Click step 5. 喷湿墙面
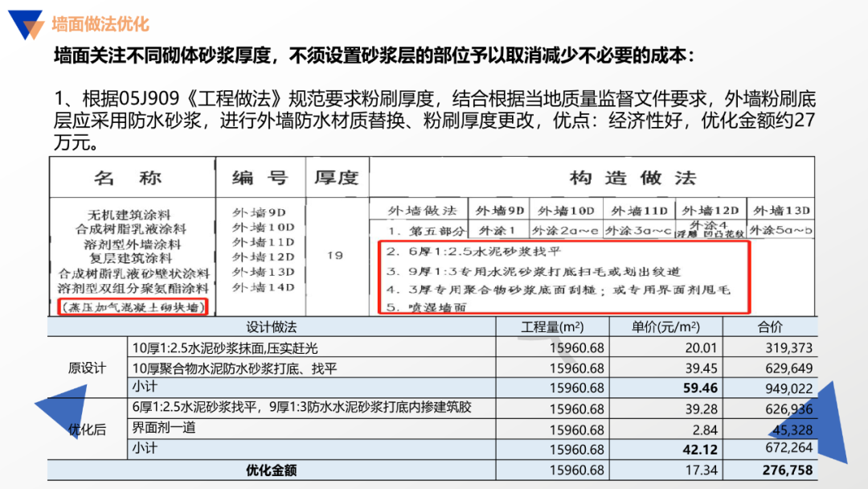The height and width of the screenshot is (489, 868). (x=426, y=307)
